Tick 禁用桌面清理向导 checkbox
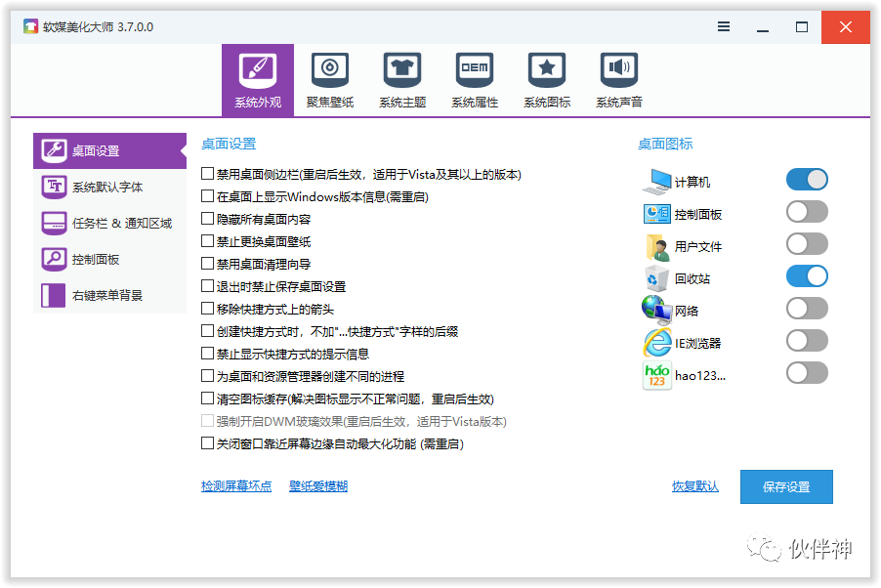 [207, 264]
